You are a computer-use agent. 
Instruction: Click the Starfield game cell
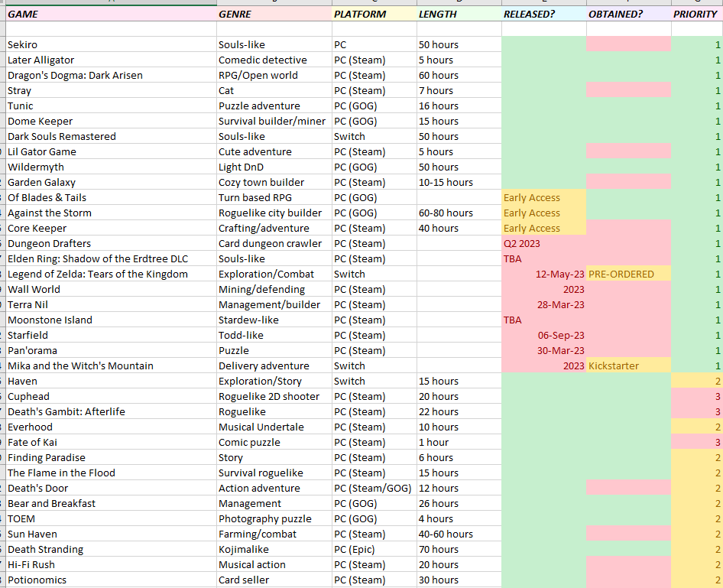[x=111, y=335]
